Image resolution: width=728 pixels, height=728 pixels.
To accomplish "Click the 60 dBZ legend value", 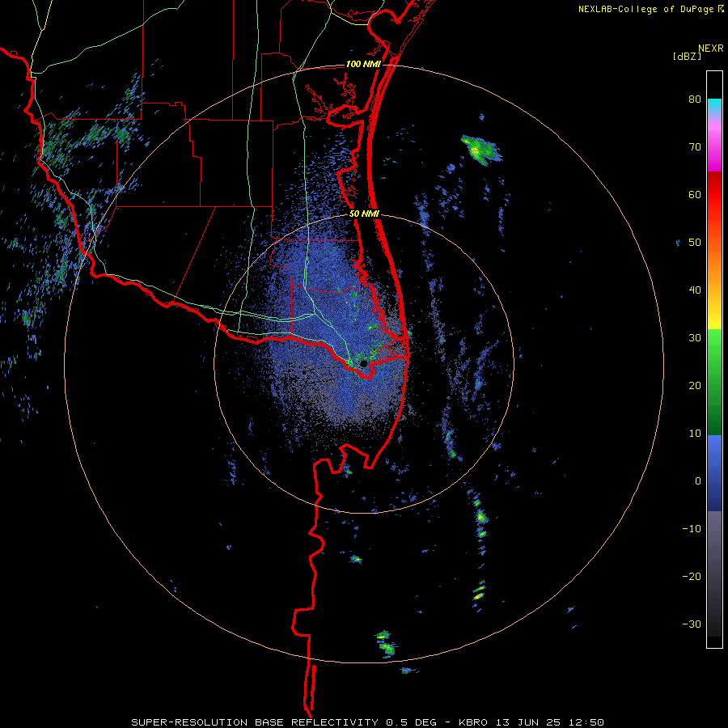I will pyautogui.click(x=695, y=194).
